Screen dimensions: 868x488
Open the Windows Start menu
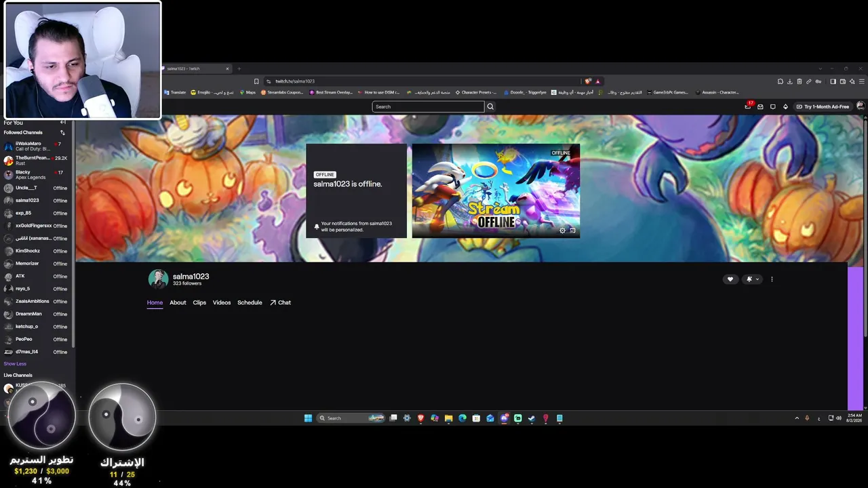308,418
